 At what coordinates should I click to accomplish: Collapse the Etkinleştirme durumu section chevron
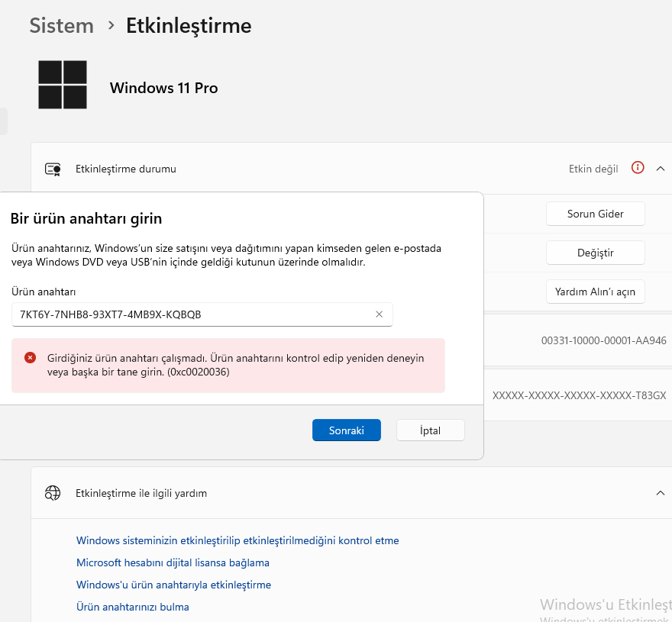(660, 169)
